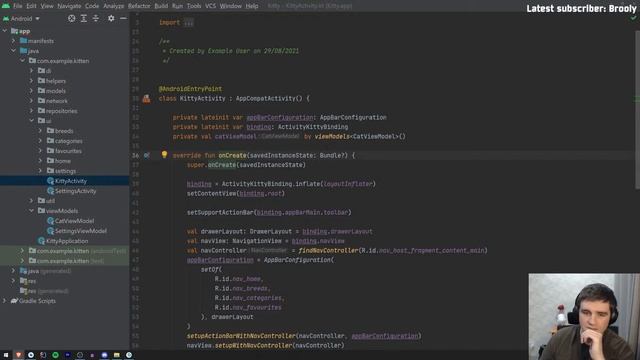Screen dimensions: 640x360
Task: Expand the settings package
Action: tap(40, 171)
